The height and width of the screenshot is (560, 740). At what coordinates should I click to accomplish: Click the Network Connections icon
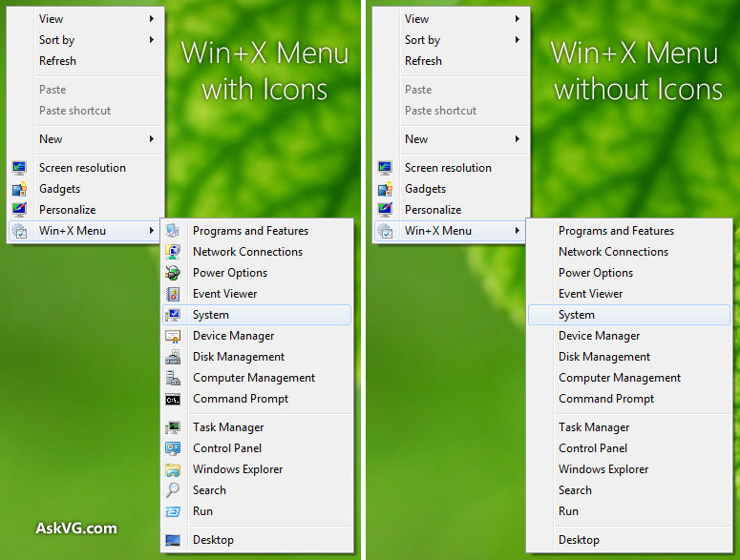pos(173,252)
